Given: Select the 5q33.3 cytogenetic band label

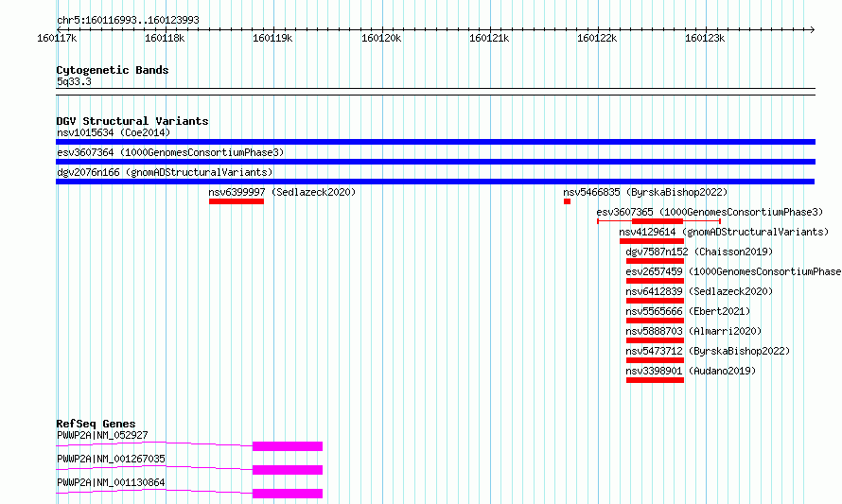Looking at the screenshot, I should pyautogui.click(x=74, y=81).
